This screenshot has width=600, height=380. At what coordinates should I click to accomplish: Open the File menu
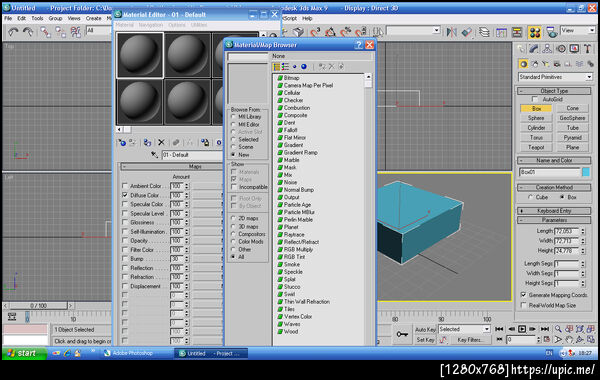(8, 18)
